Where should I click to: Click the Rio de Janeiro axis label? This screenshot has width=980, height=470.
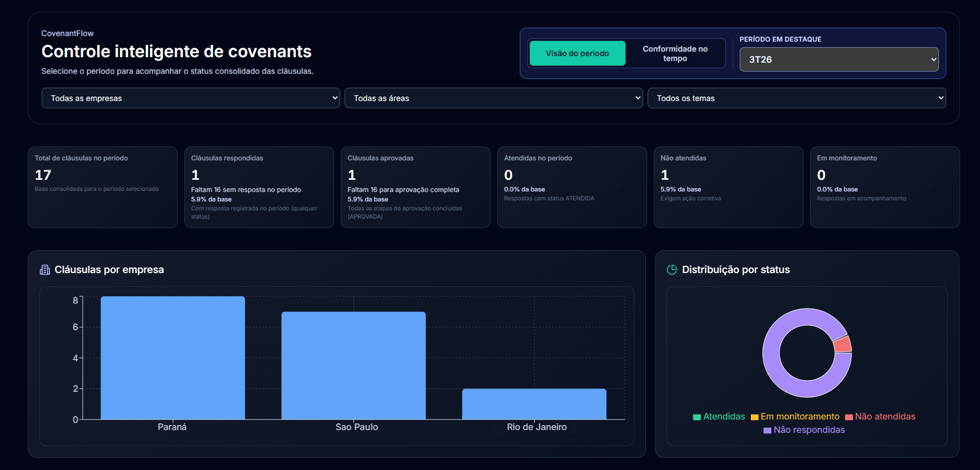pyautogui.click(x=537, y=427)
